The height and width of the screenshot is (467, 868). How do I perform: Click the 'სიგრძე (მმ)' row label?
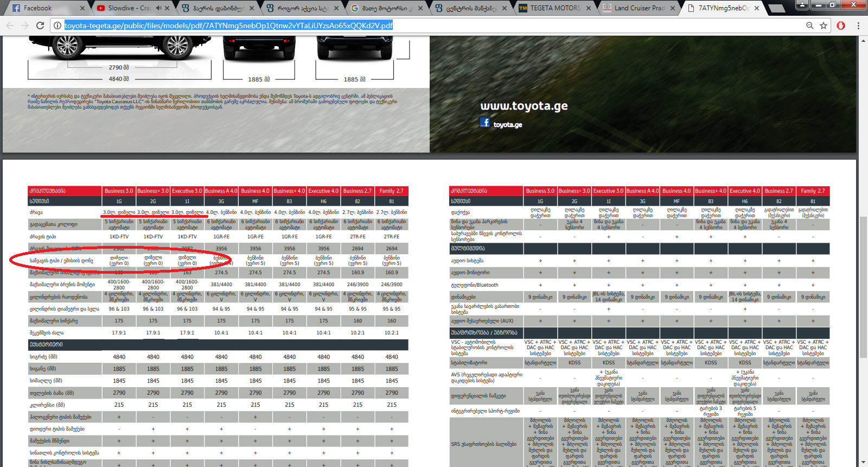(x=43, y=357)
